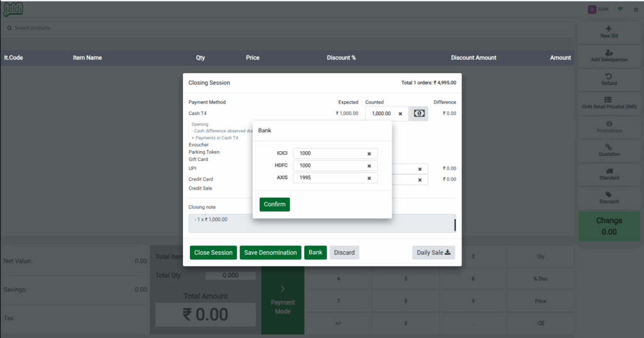Click numpad digit 3

[473, 256]
